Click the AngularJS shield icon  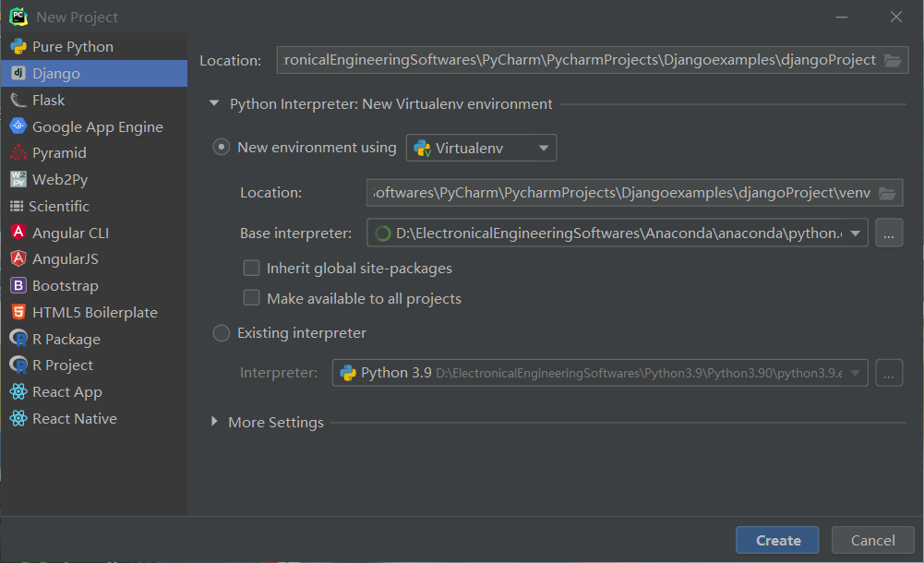click(18, 258)
